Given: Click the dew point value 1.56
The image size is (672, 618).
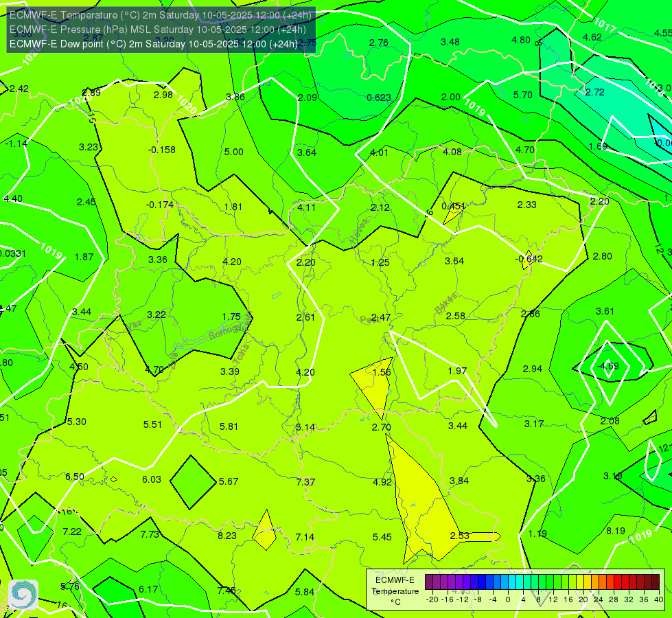Looking at the screenshot, I should 382,372.
